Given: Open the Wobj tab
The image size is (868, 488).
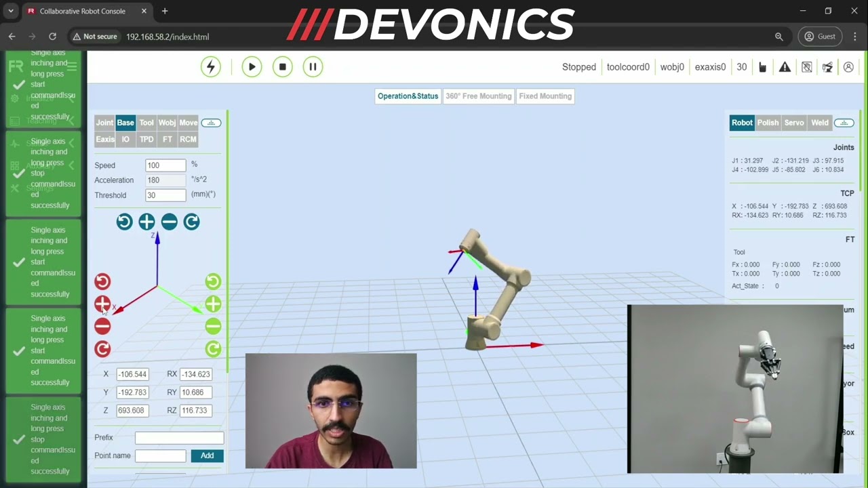Looking at the screenshot, I should [x=167, y=123].
